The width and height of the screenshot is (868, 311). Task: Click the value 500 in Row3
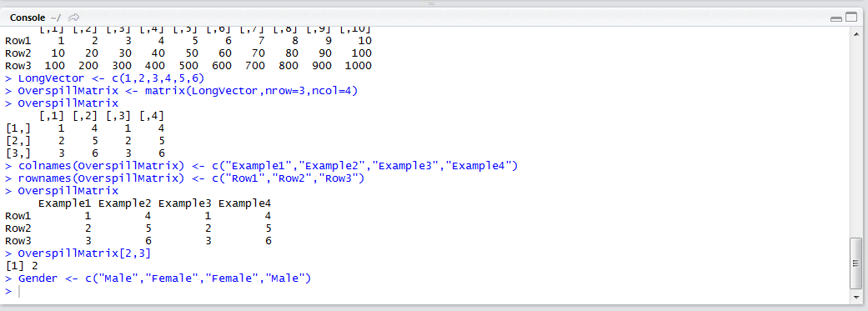188,66
